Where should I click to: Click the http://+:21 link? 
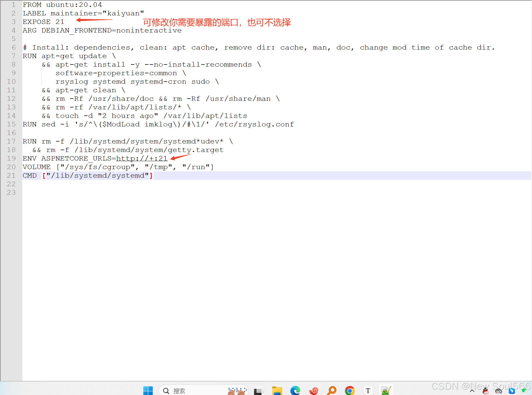[x=142, y=158]
